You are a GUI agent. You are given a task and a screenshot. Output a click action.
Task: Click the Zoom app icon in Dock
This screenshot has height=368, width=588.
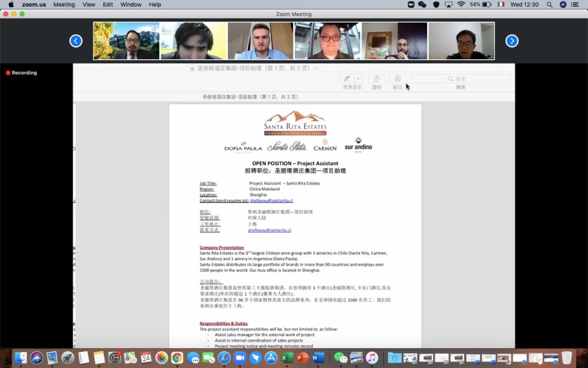[239, 358]
